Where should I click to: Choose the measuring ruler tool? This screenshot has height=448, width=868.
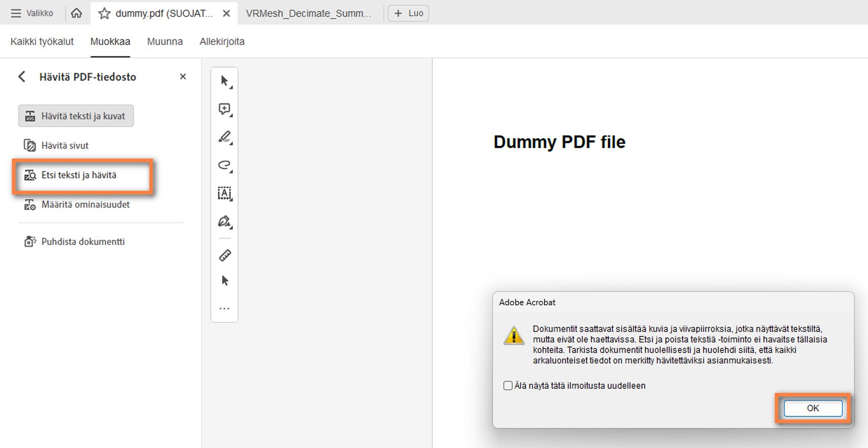(225, 256)
